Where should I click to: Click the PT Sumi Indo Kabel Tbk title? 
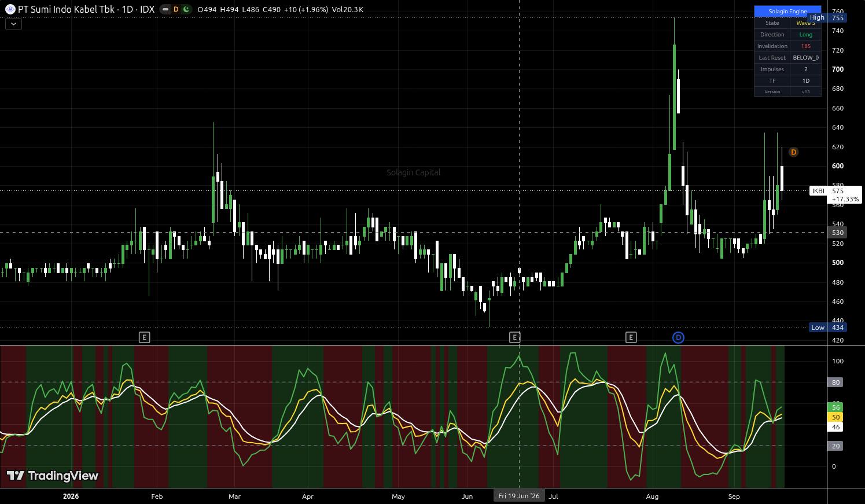click(x=67, y=9)
